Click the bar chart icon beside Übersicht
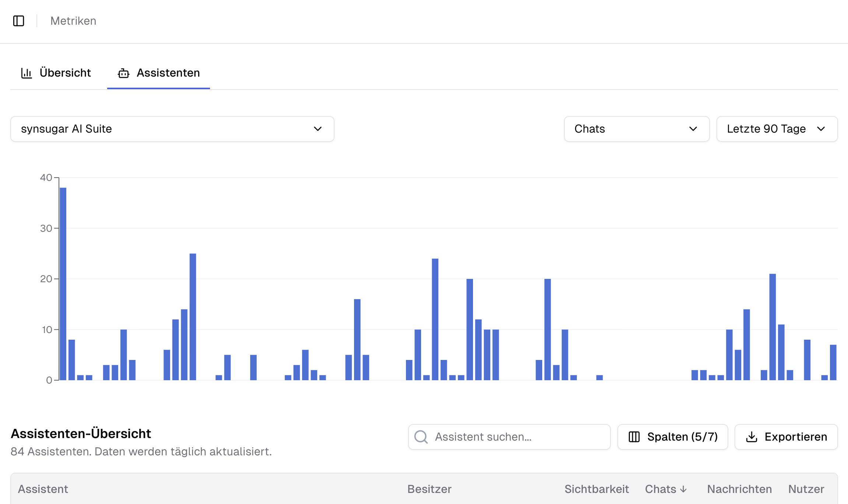 (x=27, y=73)
